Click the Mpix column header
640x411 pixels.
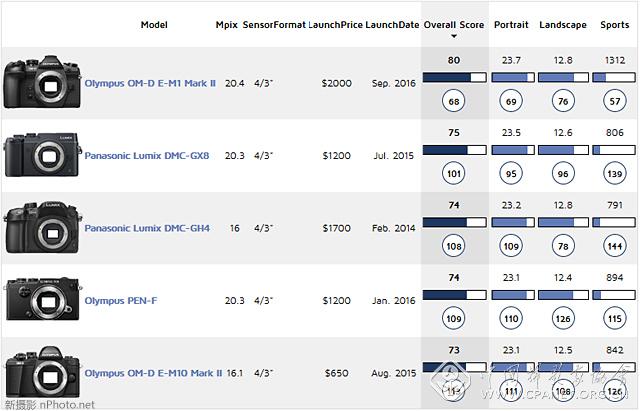(227, 23)
